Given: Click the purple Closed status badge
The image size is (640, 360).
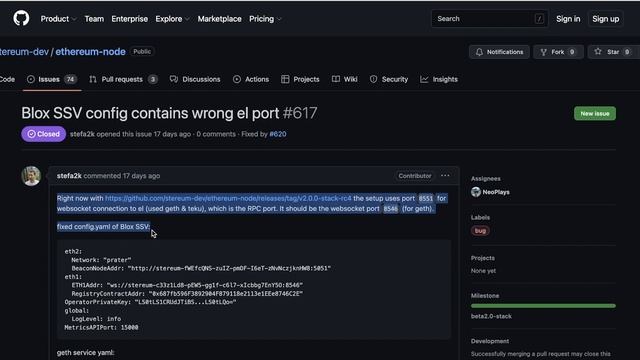Looking at the screenshot, I should tap(43, 134).
